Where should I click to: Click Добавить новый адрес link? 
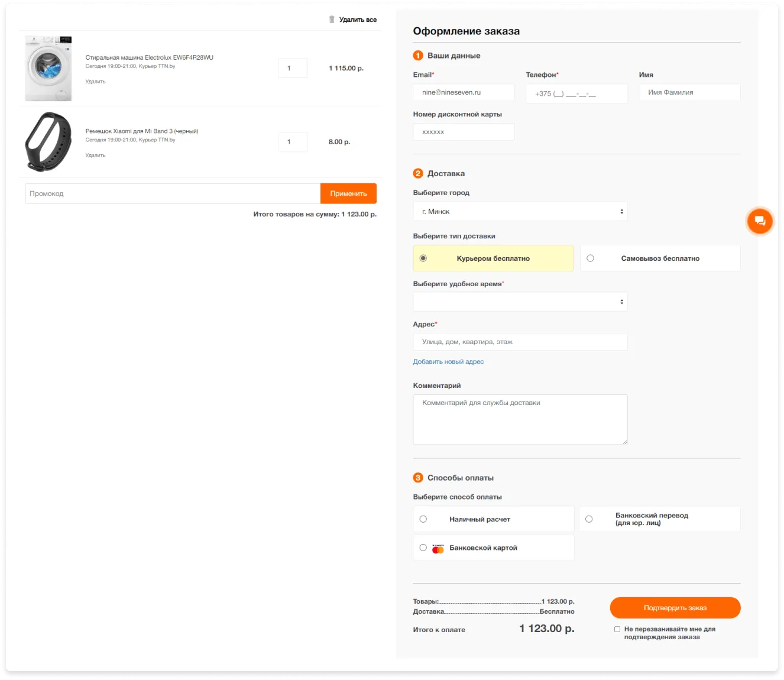(x=448, y=362)
